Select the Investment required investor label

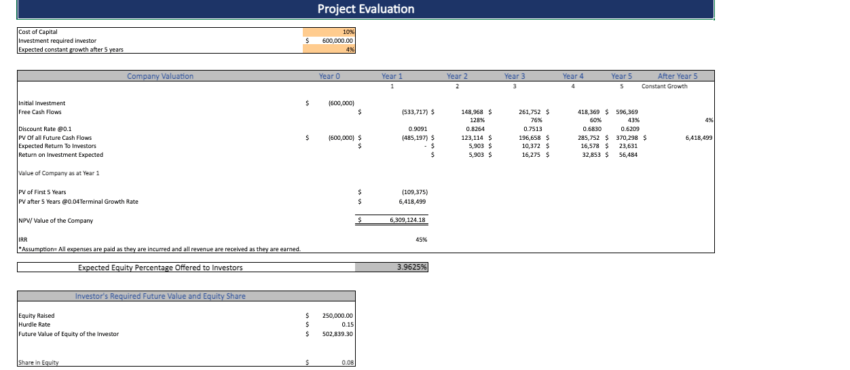click(57, 41)
